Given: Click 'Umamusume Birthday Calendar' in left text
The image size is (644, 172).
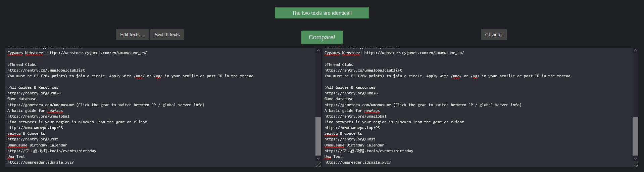Looking at the screenshot, I should point(37,145).
